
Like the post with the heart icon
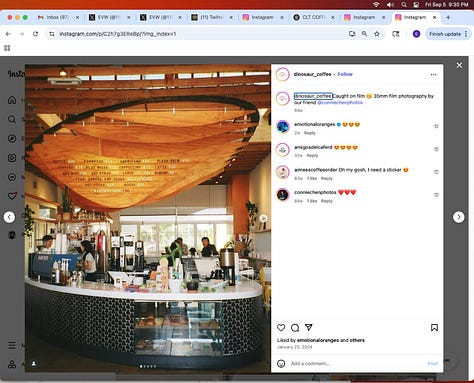coord(281,328)
